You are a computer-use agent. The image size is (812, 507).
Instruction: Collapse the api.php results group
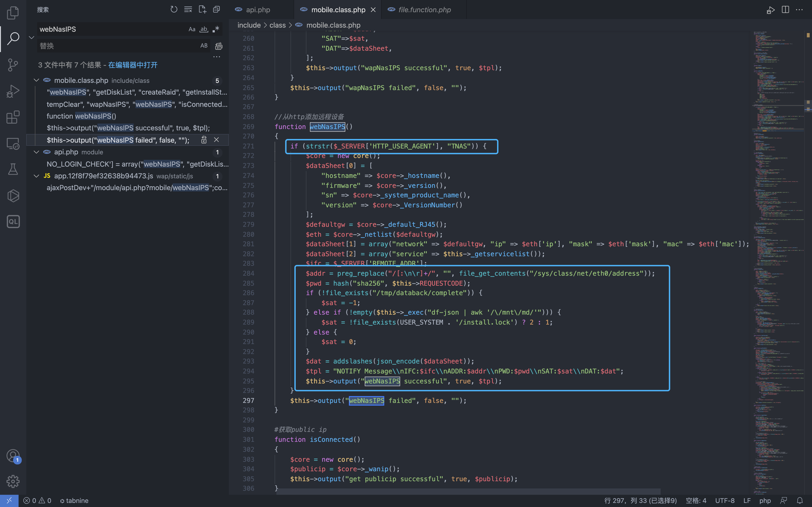click(36, 152)
